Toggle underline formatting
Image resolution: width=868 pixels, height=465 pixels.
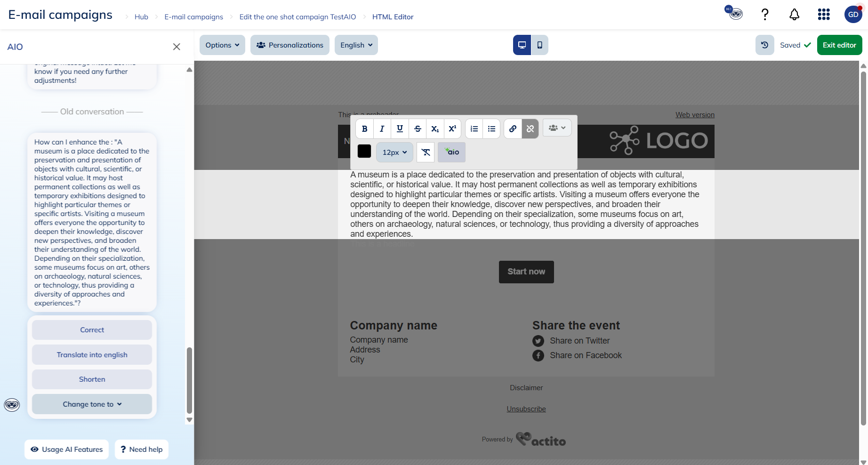(x=400, y=129)
